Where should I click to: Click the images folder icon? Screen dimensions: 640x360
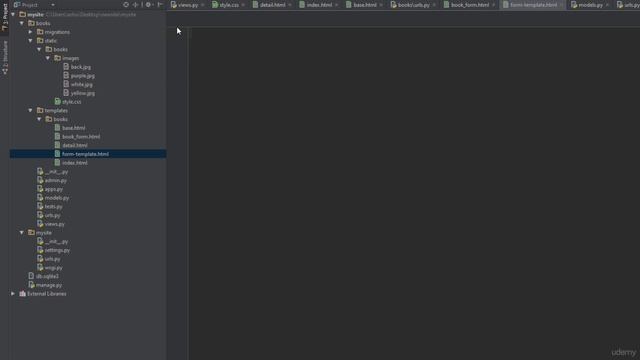[58, 58]
